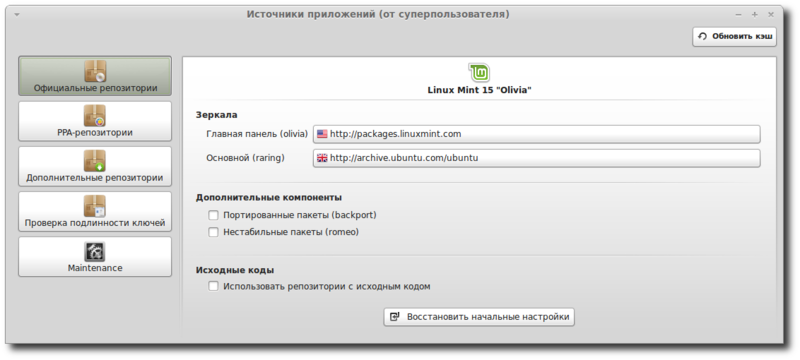This screenshot has height=360, width=800.
Task: Open Проверка подлинности ключей section
Action: pyautogui.click(x=95, y=211)
